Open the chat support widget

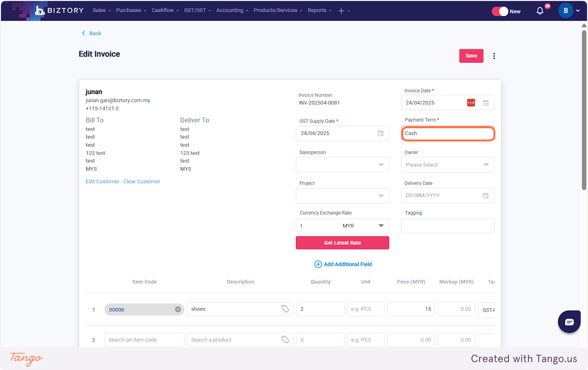pos(569,322)
